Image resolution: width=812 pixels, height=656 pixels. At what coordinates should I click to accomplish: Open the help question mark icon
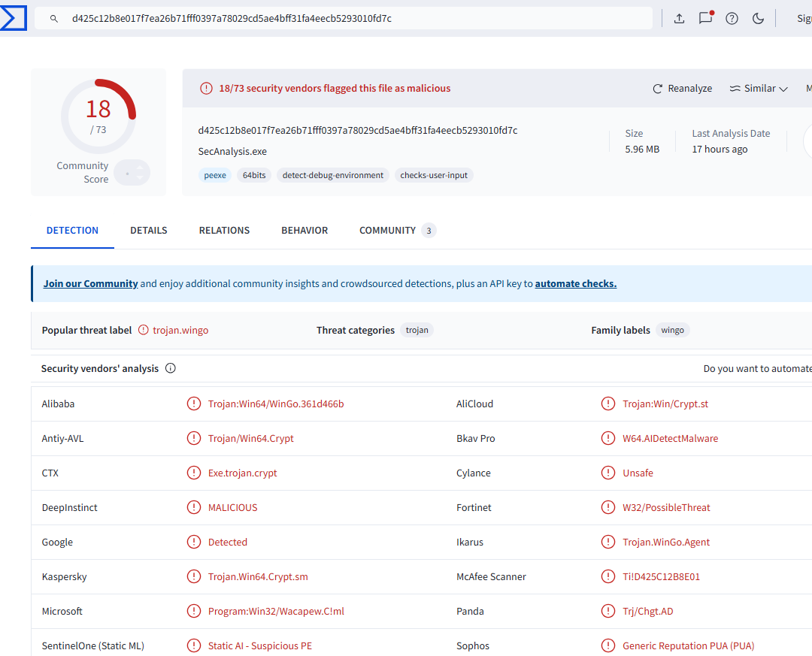(732, 19)
